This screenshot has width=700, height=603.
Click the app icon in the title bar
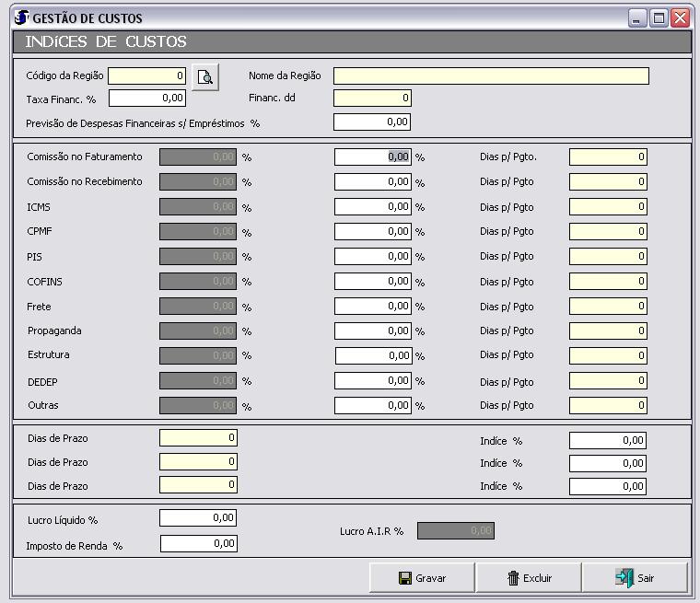tap(21, 17)
